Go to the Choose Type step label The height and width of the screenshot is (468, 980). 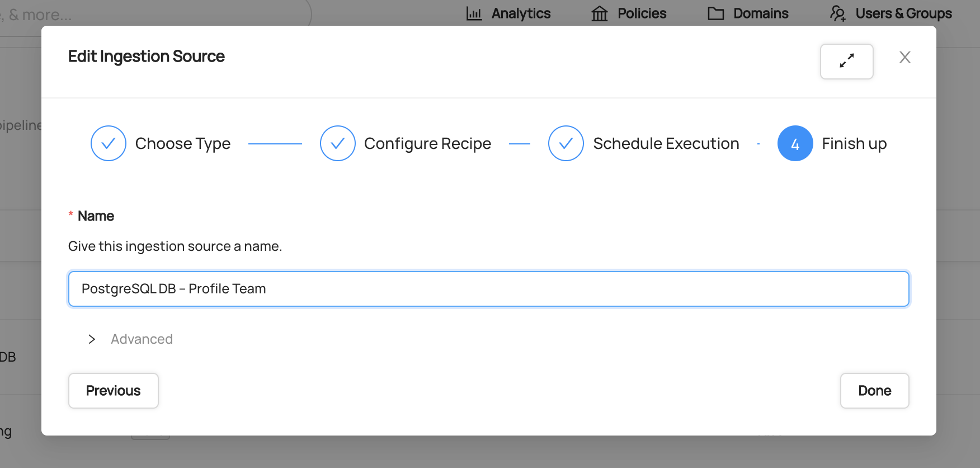(182, 144)
